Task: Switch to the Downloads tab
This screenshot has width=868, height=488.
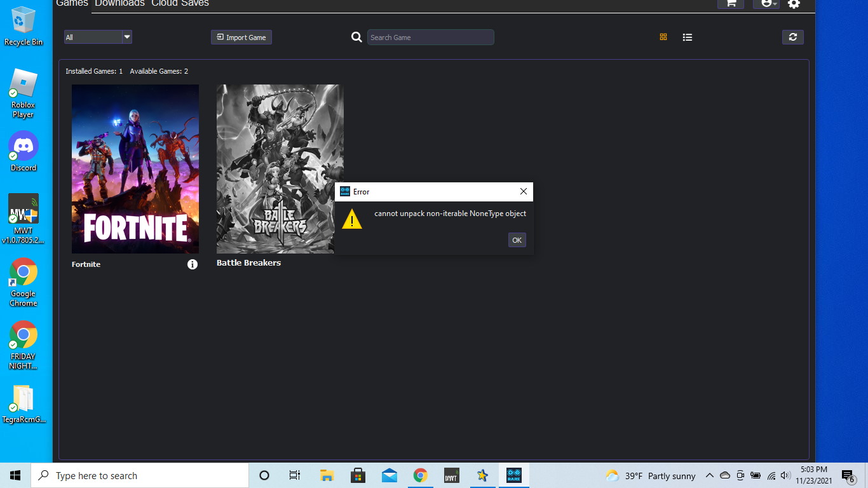Action: tap(120, 3)
